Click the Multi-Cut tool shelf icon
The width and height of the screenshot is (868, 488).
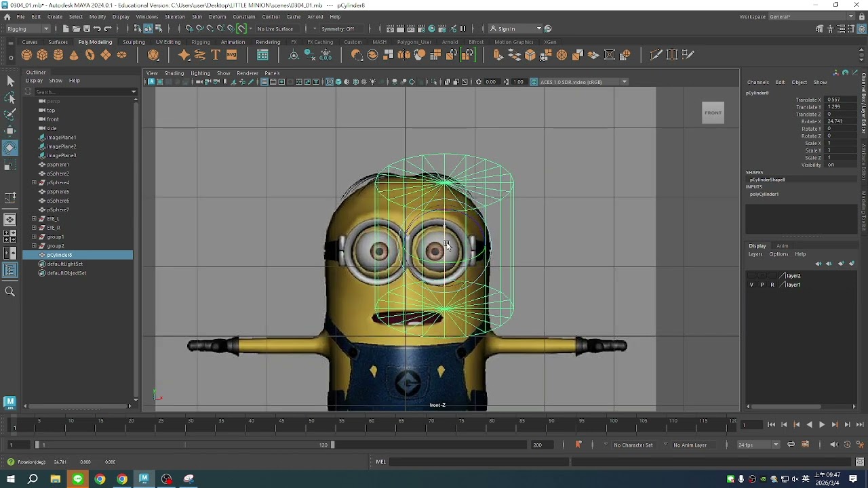pos(656,55)
